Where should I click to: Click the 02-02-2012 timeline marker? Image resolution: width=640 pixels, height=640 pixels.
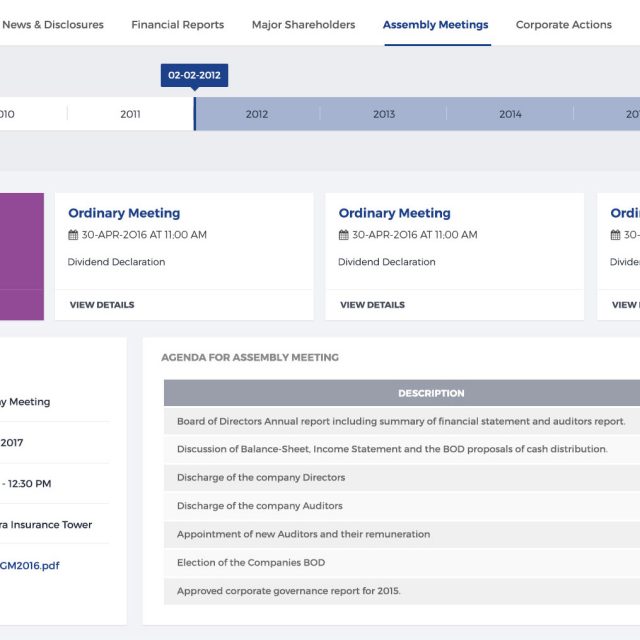tap(194, 75)
